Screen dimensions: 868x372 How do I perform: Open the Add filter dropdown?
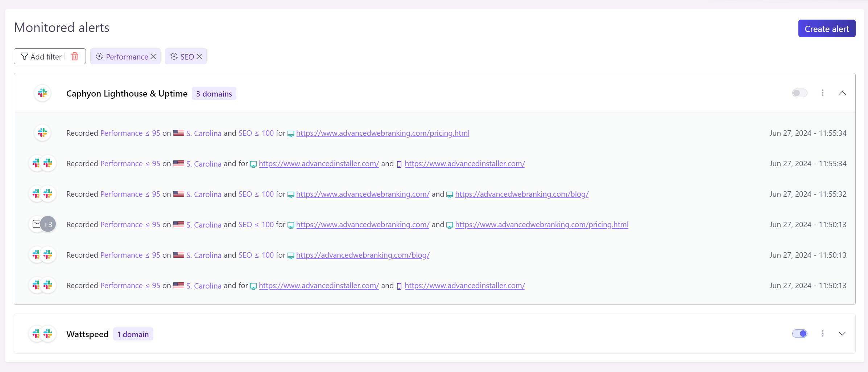[x=41, y=57]
